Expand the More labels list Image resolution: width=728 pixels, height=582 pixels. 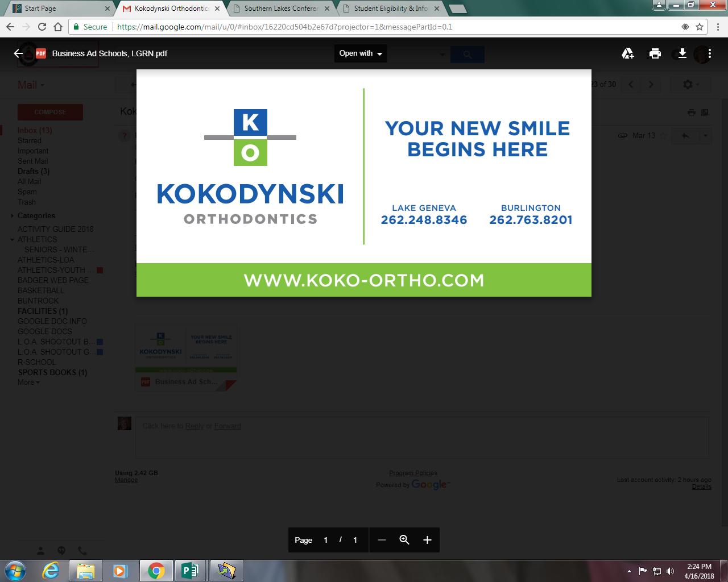[x=28, y=383]
